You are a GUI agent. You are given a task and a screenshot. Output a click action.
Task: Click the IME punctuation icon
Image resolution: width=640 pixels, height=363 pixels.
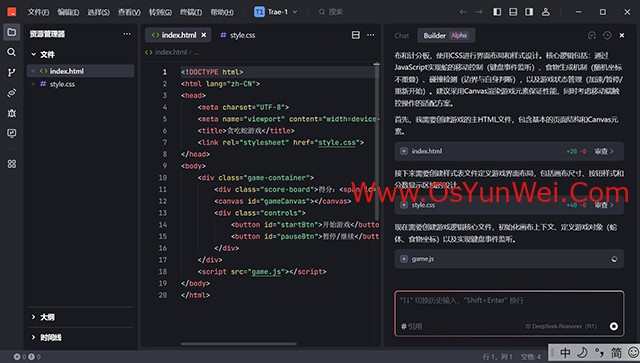[x=599, y=352]
